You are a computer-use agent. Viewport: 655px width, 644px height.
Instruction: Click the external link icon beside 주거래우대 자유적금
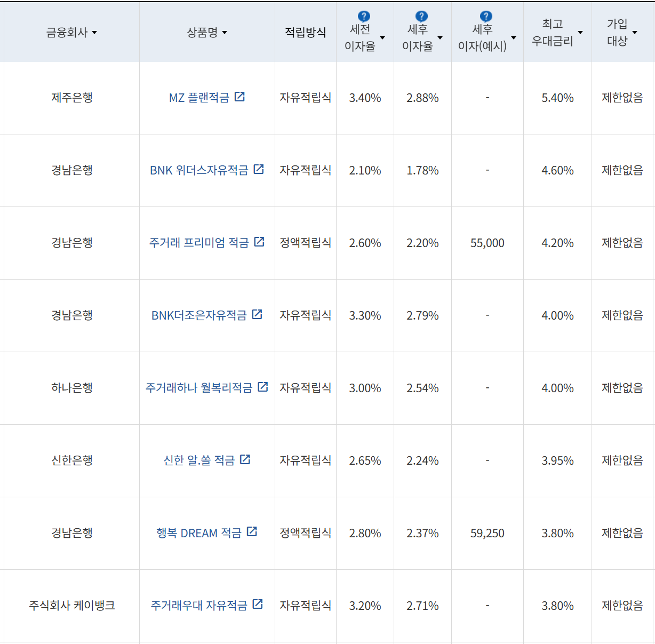click(x=259, y=605)
